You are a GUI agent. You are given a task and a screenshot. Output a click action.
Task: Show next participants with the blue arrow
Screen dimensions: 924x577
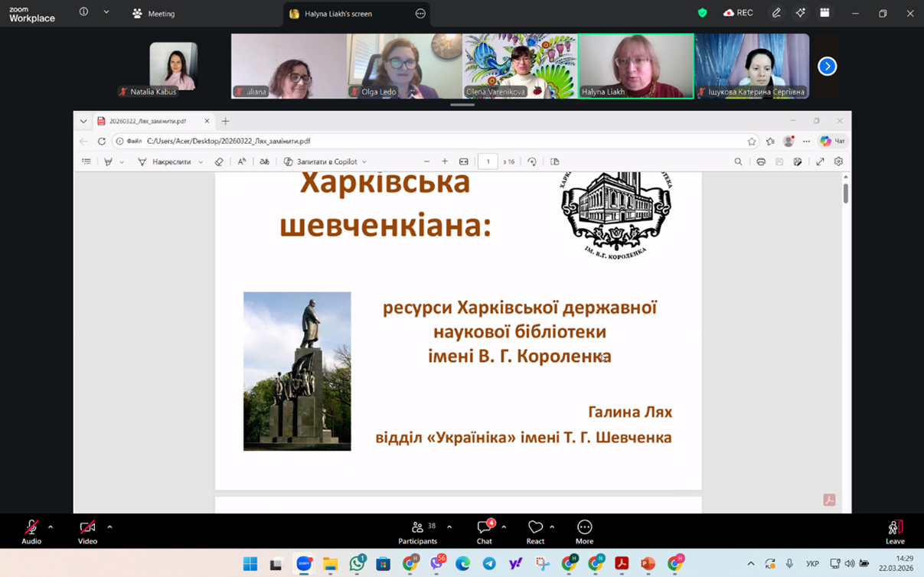click(x=827, y=67)
